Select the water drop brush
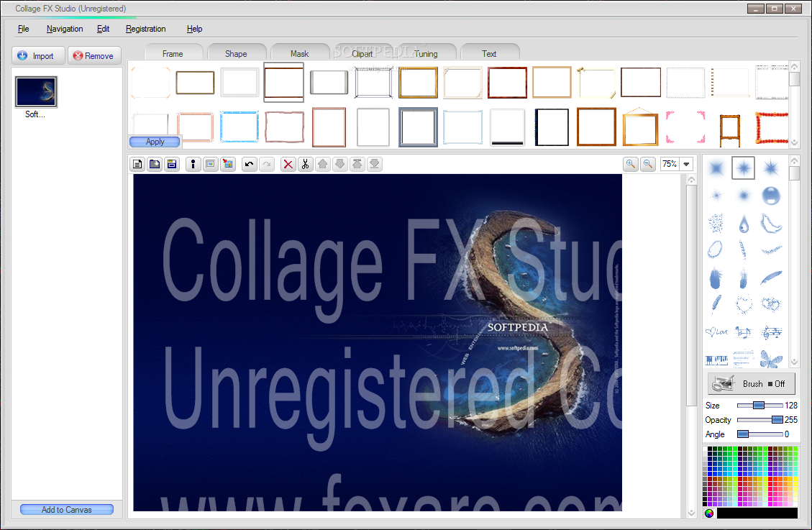Viewport: 812px width, 530px height. click(x=744, y=224)
